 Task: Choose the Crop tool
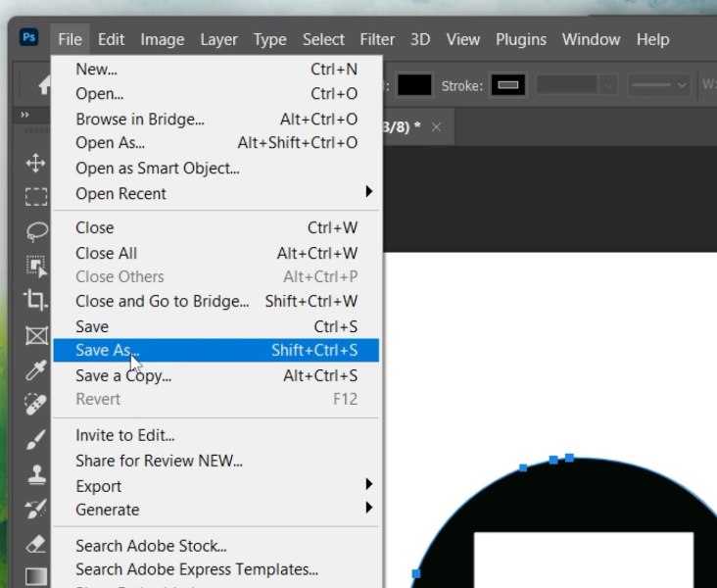click(x=36, y=300)
